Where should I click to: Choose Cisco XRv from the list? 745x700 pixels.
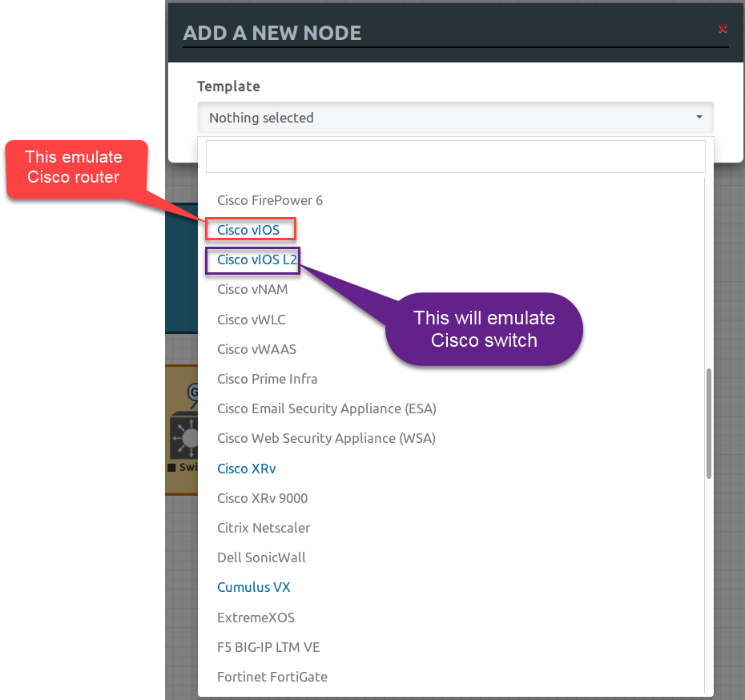[x=246, y=469]
